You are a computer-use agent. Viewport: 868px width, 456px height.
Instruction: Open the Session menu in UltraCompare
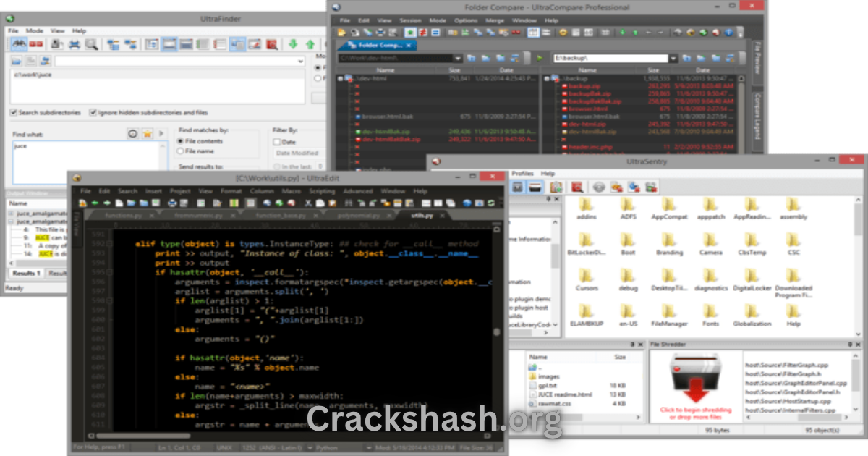tap(410, 20)
